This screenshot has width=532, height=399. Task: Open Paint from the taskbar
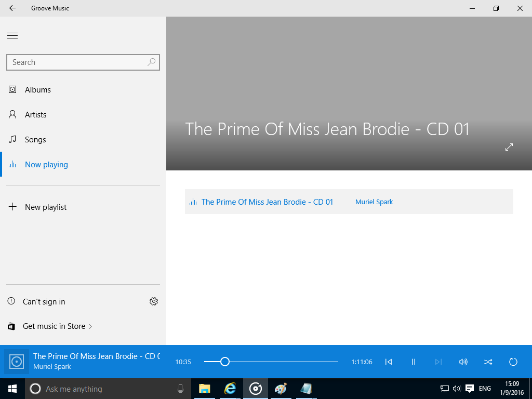pyautogui.click(x=281, y=389)
